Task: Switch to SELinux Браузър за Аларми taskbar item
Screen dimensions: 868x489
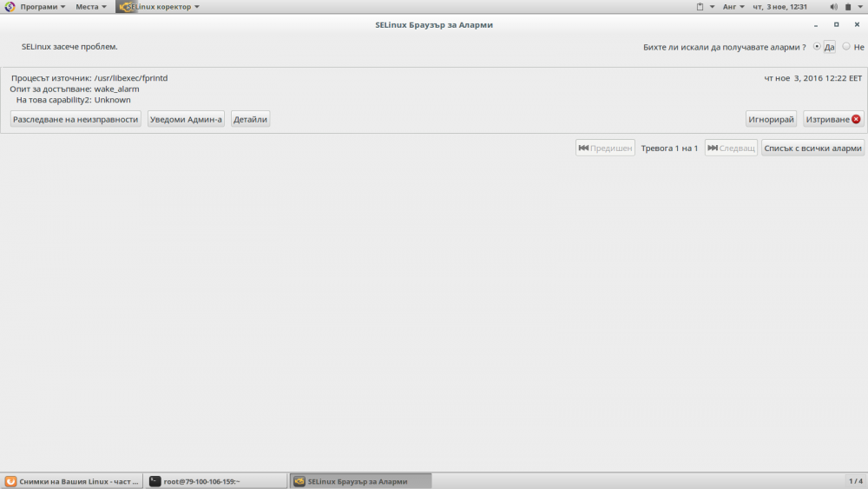Action: click(x=361, y=481)
